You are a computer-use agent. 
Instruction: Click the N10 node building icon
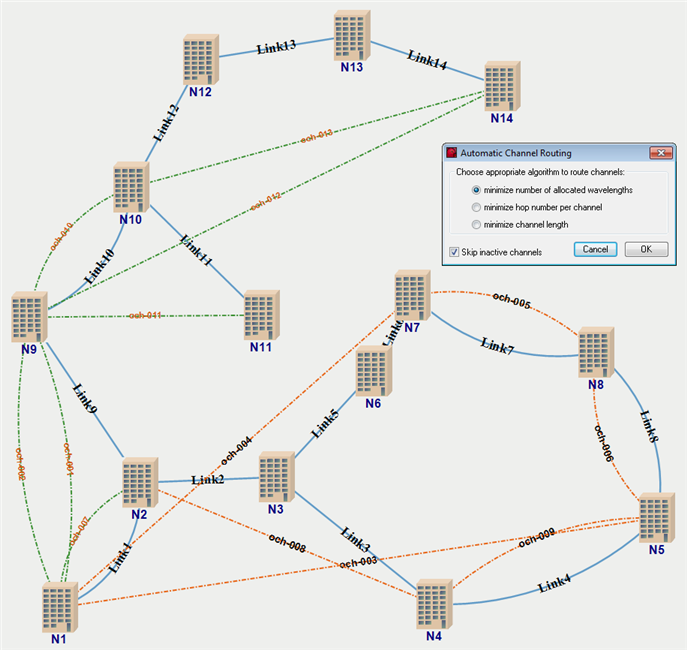point(131,187)
